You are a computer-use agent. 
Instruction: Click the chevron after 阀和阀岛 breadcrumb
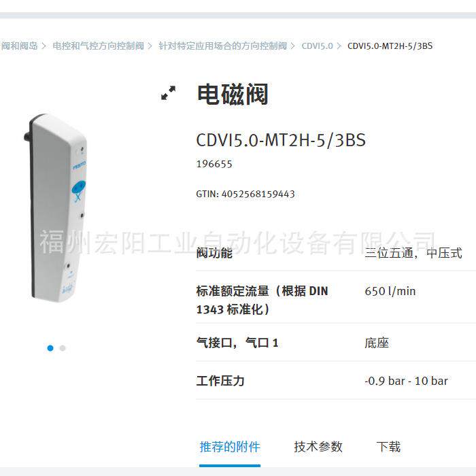pyautogui.click(x=44, y=46)
